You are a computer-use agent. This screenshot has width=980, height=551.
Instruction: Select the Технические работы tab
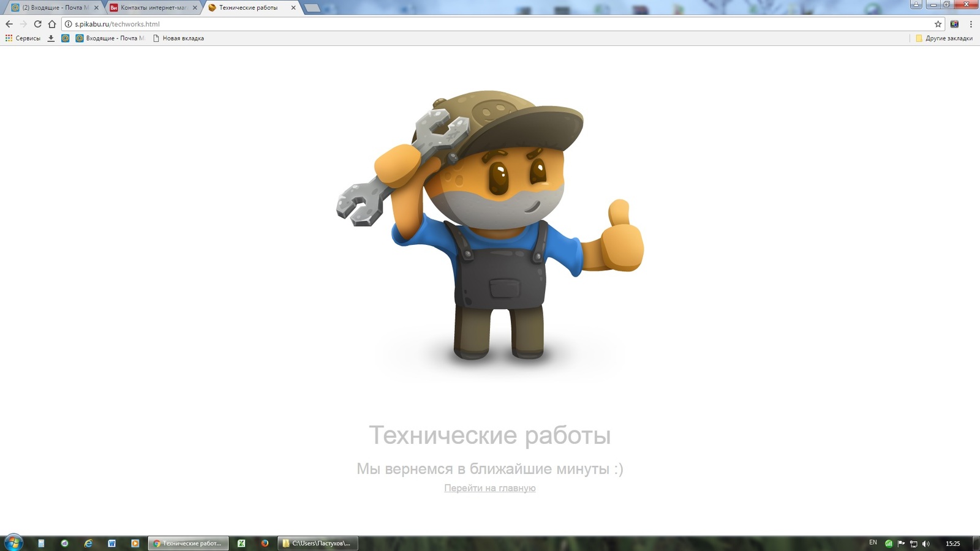(252, 7)
